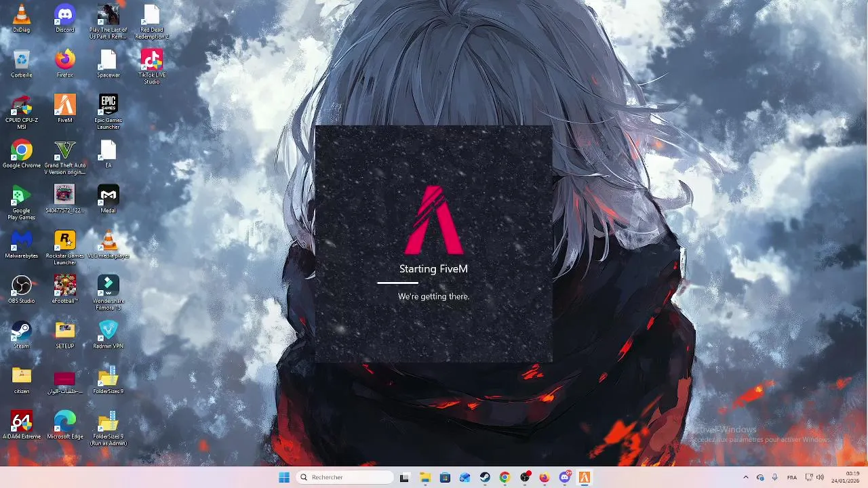Open Task View from the taskbar
Viewport: 868px width, 488px height.
point(404,477)
